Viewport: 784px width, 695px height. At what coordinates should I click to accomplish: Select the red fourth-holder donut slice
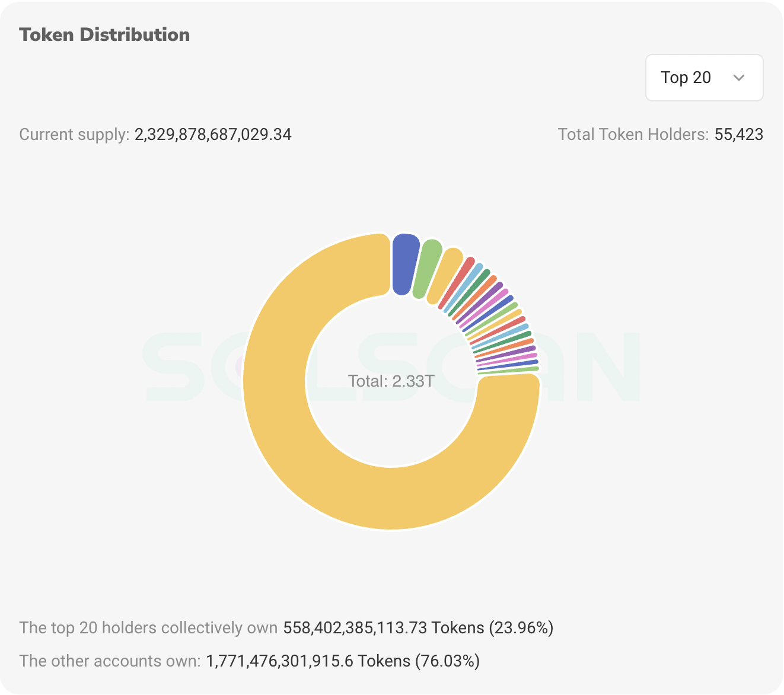[463, 283]
